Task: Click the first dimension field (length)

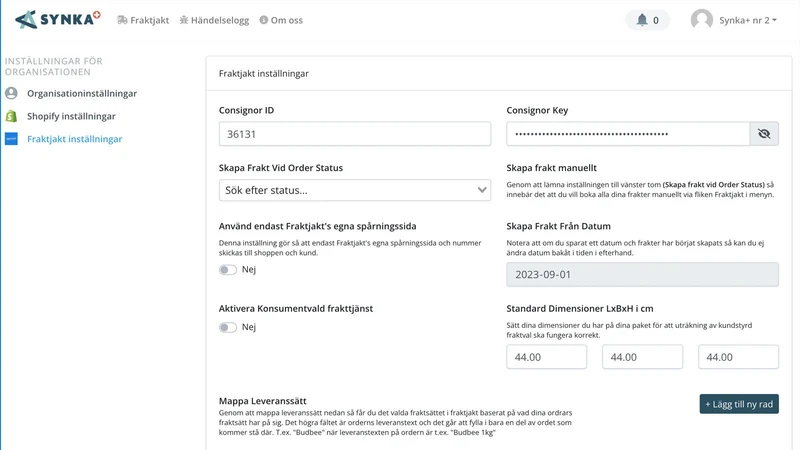Action: point(546,357)
